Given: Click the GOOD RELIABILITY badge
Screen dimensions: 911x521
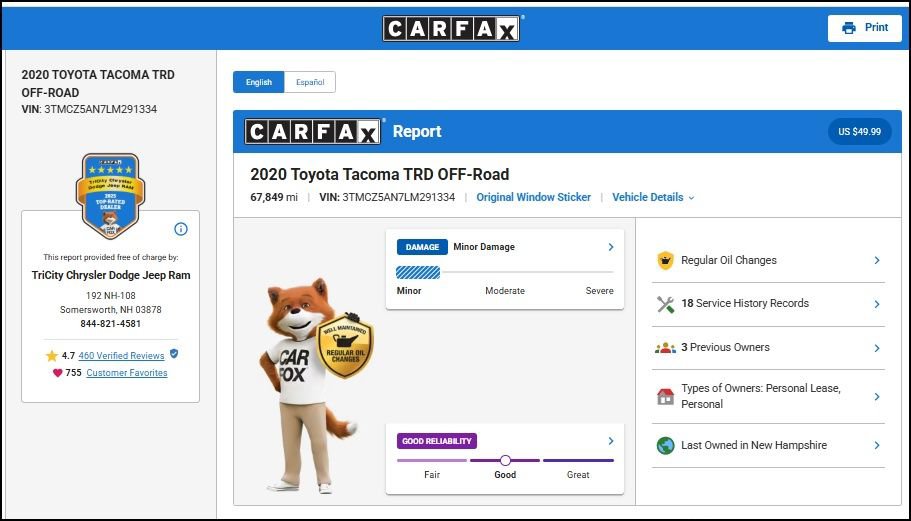Looking at the screenshot, I should 437,441.
